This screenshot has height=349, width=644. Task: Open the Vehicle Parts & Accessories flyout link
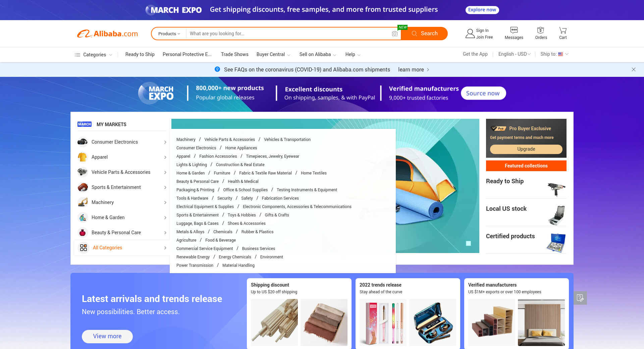pyautogui.click(x=229, y=140)
